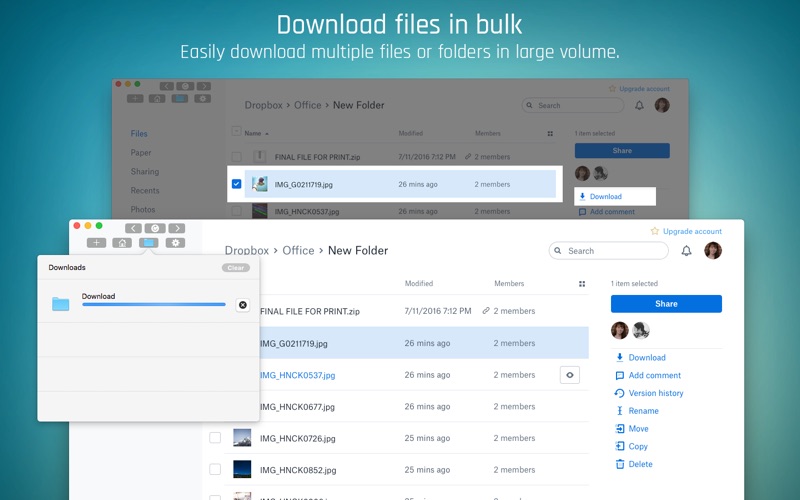This screenshot has height=500, width=800.
Task: Sort by Name column in back window
Action: tap(256, 133)
